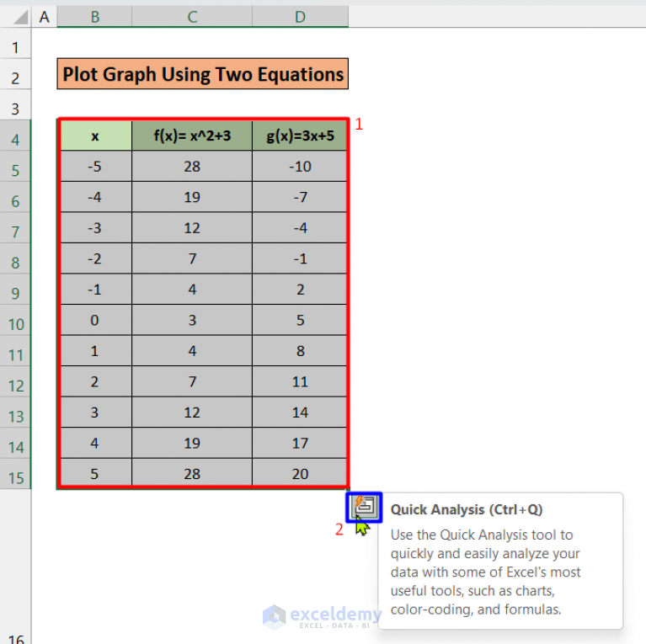Select column A header

click(x=44, y=17)
